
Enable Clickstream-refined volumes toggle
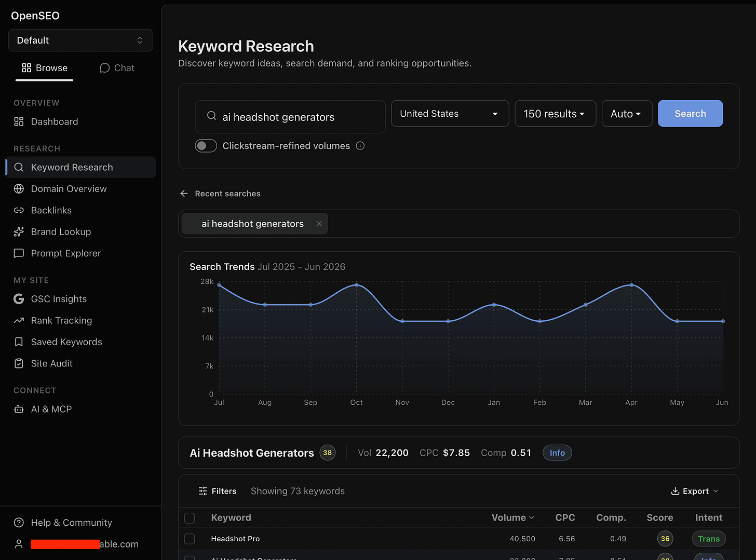pyautogui.click(x=206, y=146)
